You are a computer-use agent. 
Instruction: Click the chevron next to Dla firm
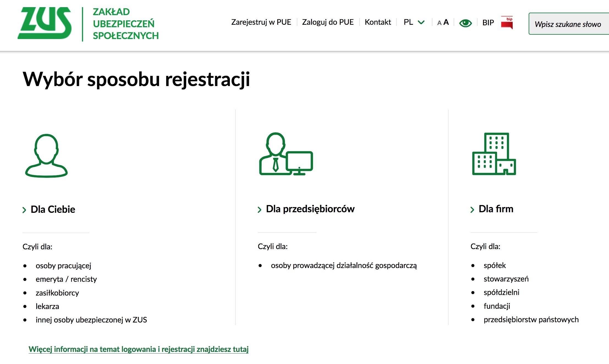[x=472, y=210]
